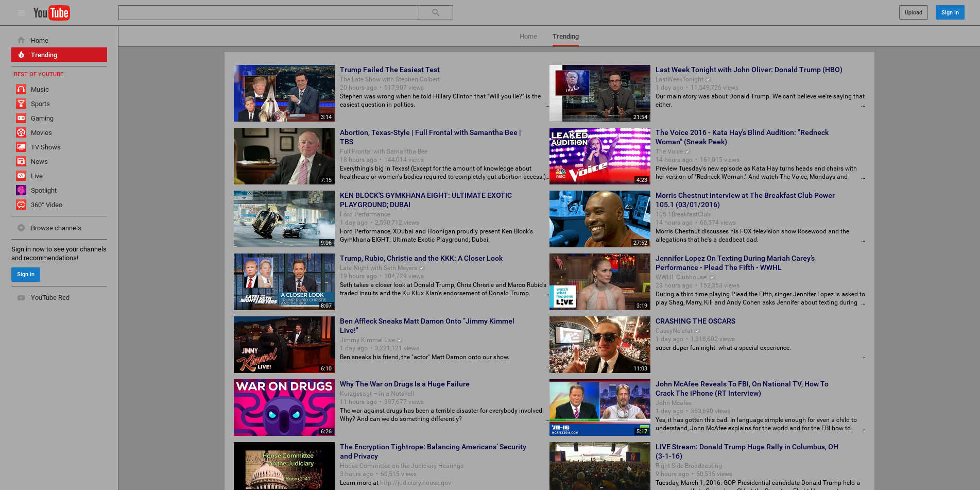Open Sports in the sidebar

59,104
